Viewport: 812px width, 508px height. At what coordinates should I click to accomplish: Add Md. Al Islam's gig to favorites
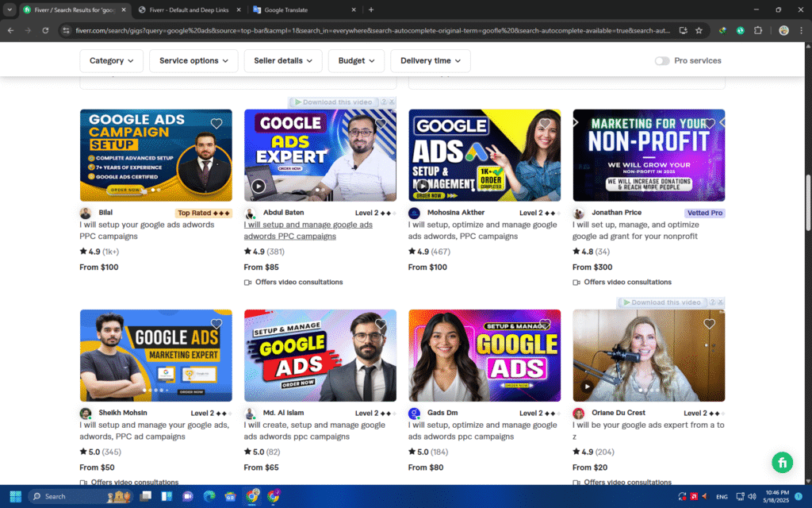381,324
